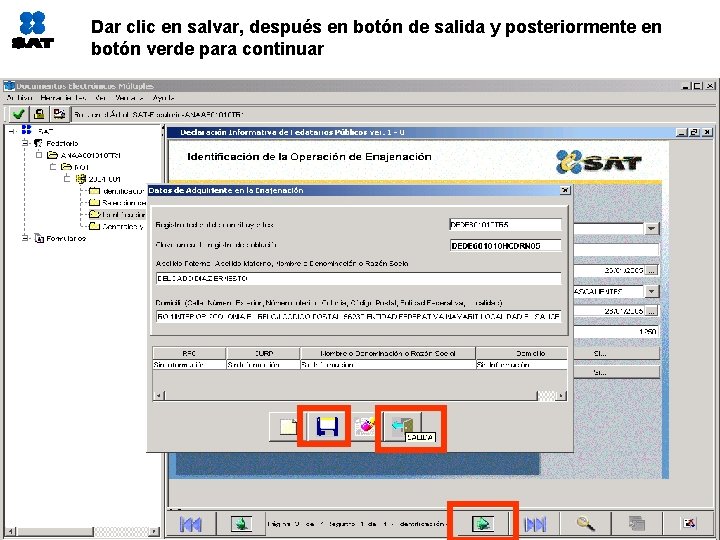Close the Datos de Adquirente dialog

[565, 190]
